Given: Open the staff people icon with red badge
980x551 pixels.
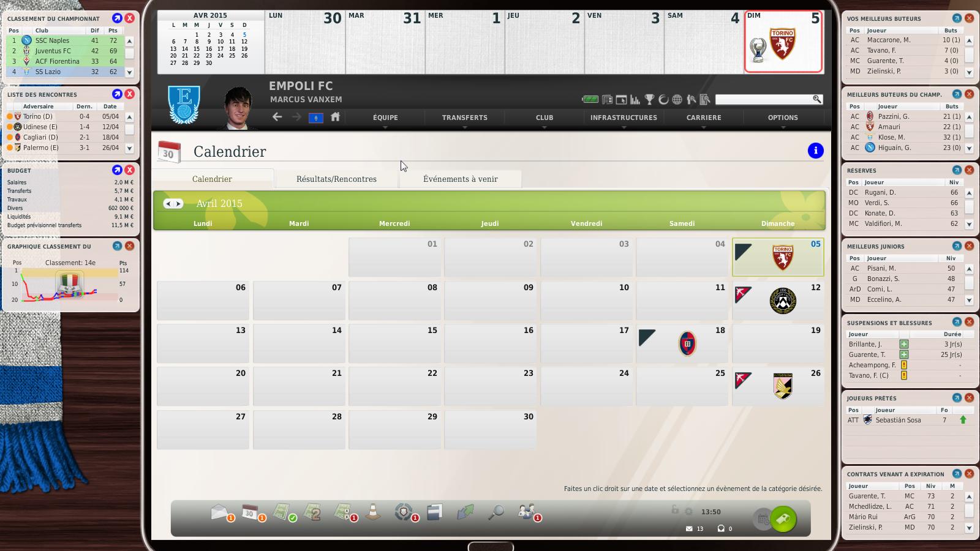Looking at the screenshot, I should click(527, 512).
